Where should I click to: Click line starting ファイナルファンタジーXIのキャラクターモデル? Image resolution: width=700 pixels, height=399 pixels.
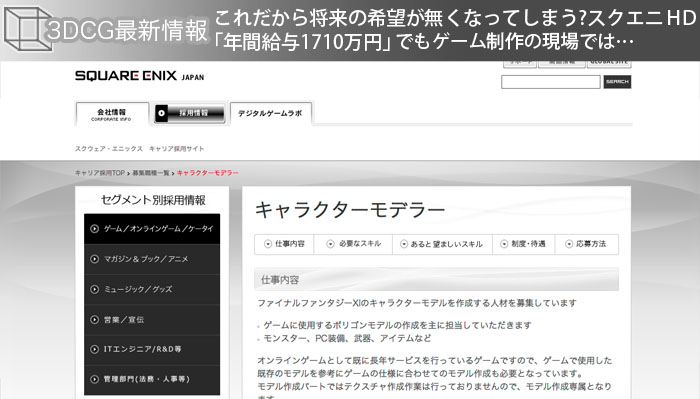pyautogui.click(x=417, y=303)
